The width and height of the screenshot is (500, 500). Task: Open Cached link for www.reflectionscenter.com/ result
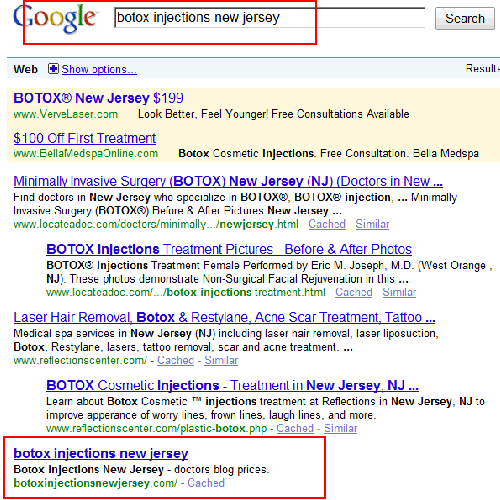176,360
